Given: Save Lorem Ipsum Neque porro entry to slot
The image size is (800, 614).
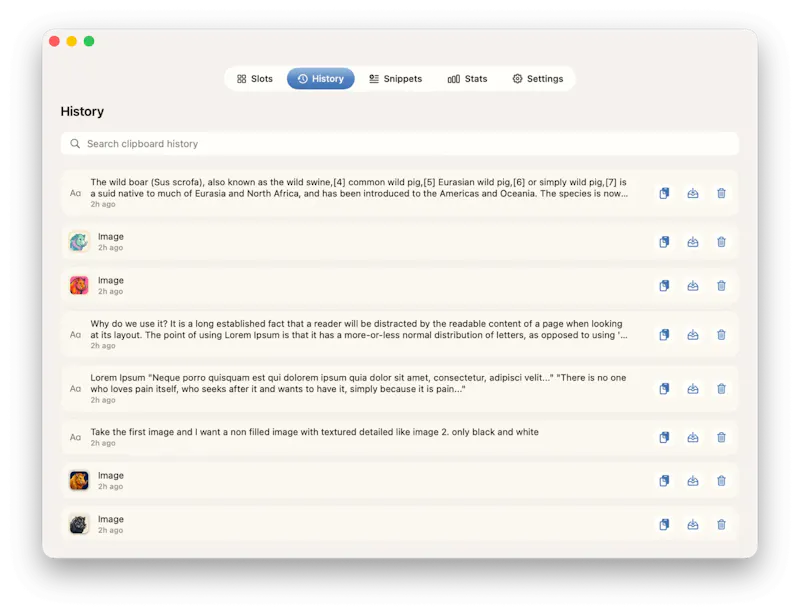Looking at the screenshot, I should coord(692,389).
